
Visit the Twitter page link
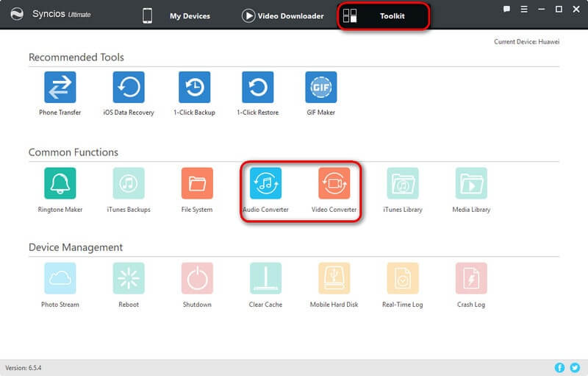point(575,367)
